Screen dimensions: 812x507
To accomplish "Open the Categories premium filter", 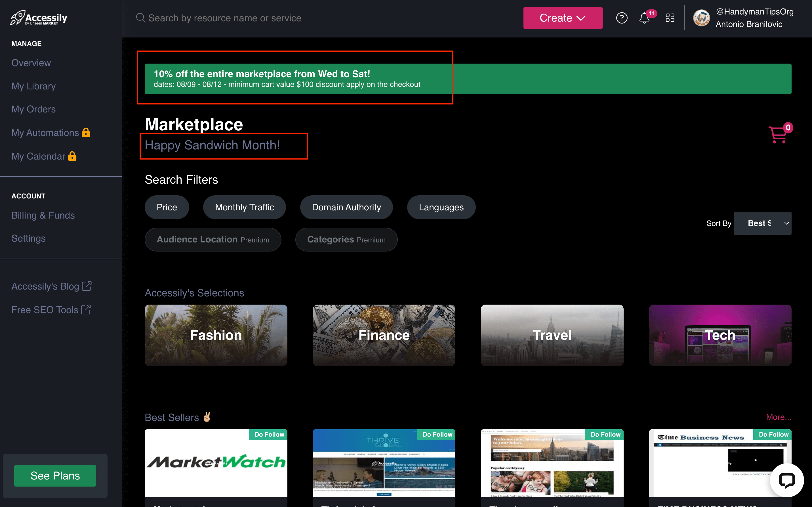I will [346, 239].
